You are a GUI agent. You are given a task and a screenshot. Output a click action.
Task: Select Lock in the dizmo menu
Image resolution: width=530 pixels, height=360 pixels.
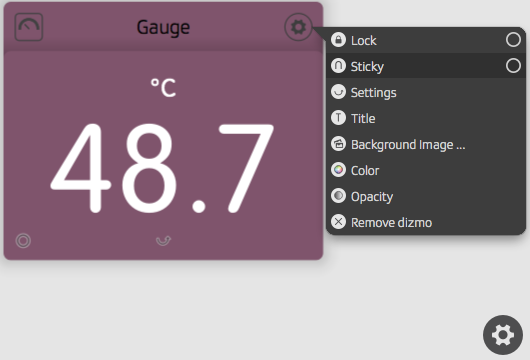pos(426,40)
